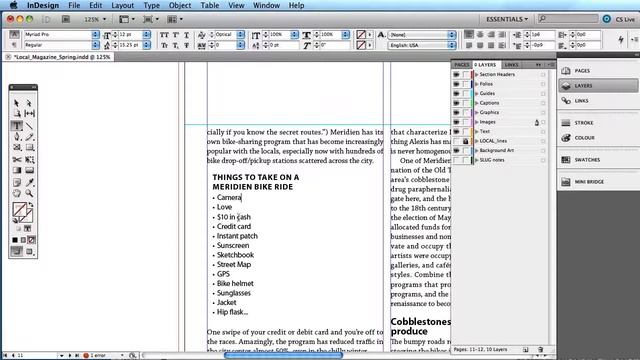
Task: Expand the Images layer contents
Action: (476, 122)
